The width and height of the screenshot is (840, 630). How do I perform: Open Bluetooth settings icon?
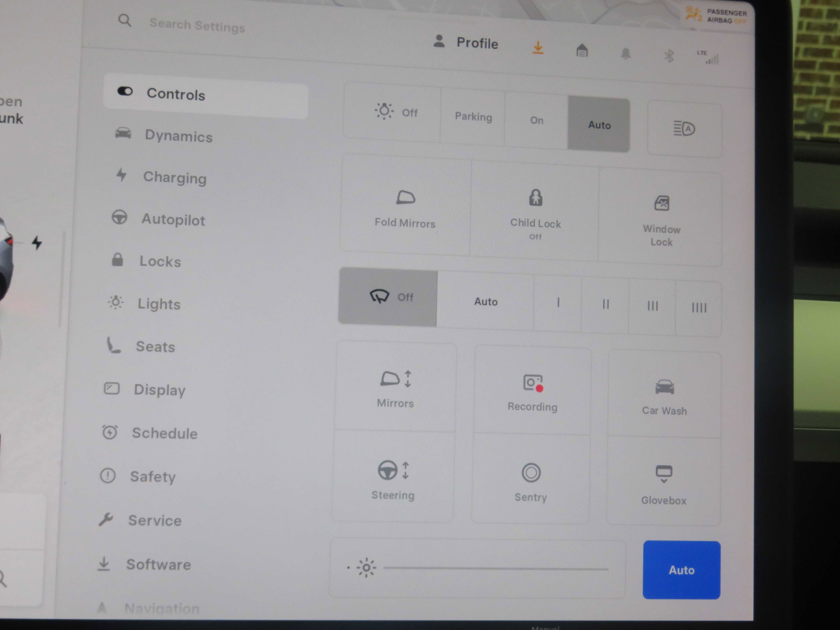click(x=669, y=56)
